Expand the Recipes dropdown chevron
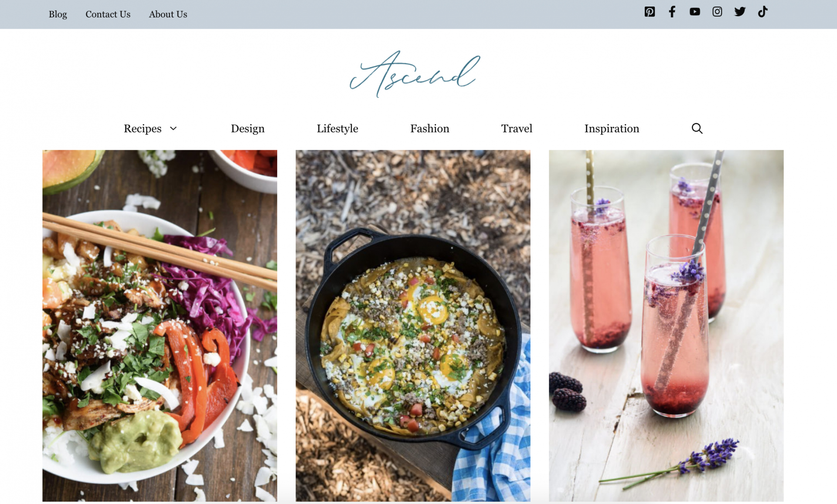The width and height of the screenshot is (837, 504). [173, 129]
